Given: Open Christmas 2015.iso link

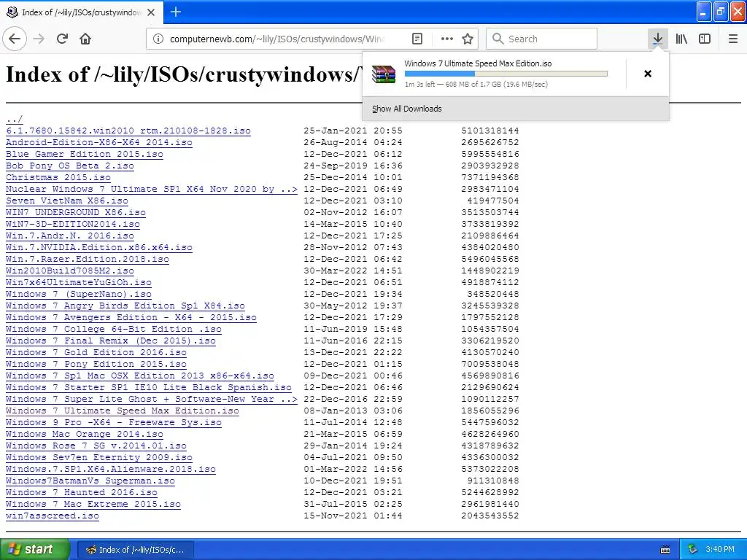Looking at the screenshot, I should [58, 177].
